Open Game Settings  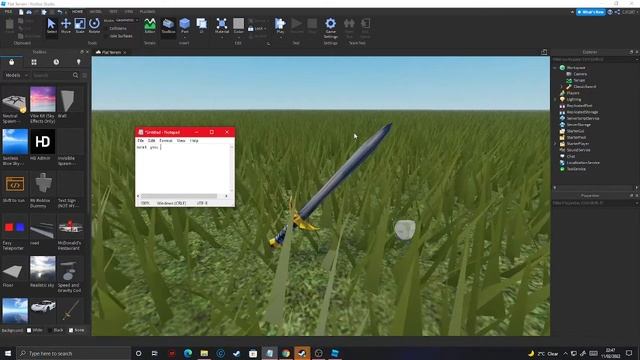click(331, 28)
